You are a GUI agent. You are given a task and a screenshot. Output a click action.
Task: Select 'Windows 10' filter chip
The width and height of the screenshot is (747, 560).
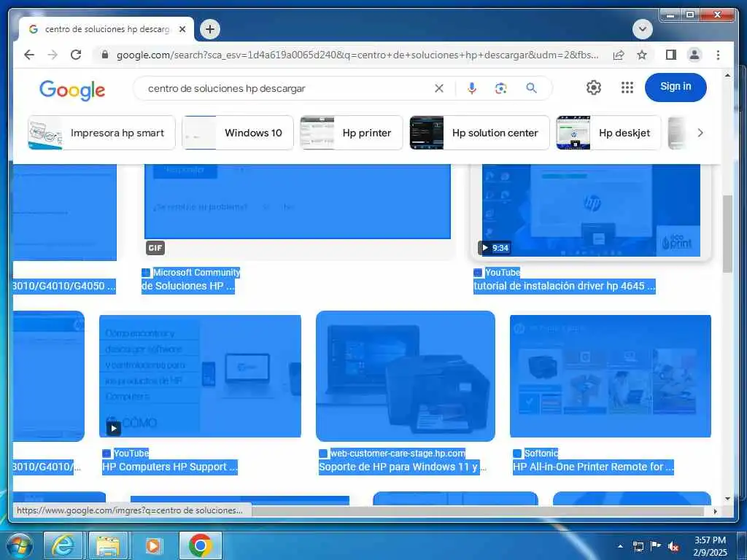click(238, 133)
